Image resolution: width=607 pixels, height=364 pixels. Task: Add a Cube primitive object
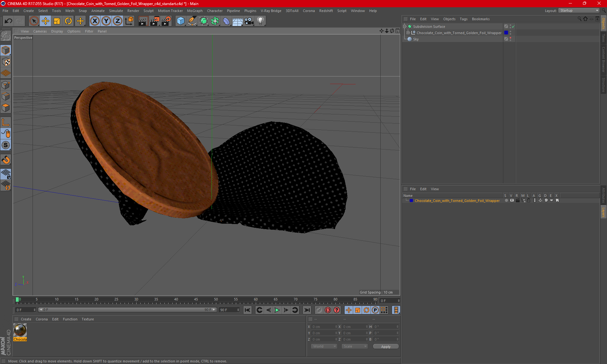(x=181, y=21)
